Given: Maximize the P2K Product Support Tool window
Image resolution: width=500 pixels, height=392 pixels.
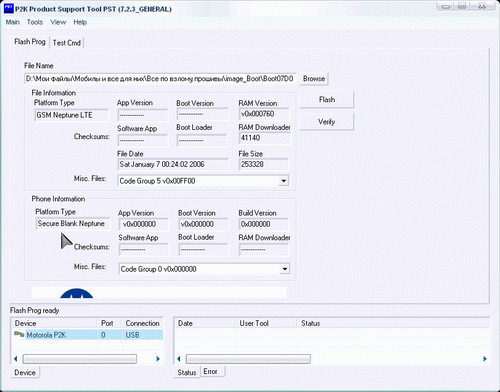Looking at the screenshot, I should coord(462,6).
